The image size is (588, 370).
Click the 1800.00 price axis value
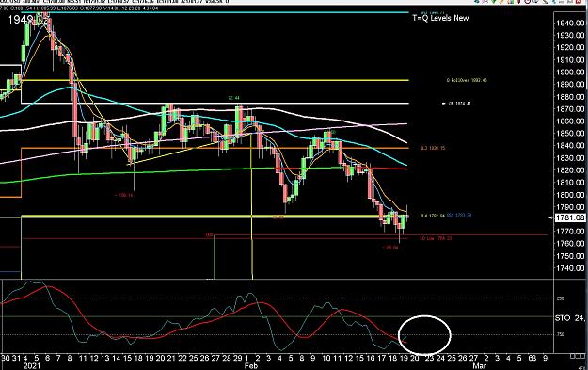tap(570, 195)
